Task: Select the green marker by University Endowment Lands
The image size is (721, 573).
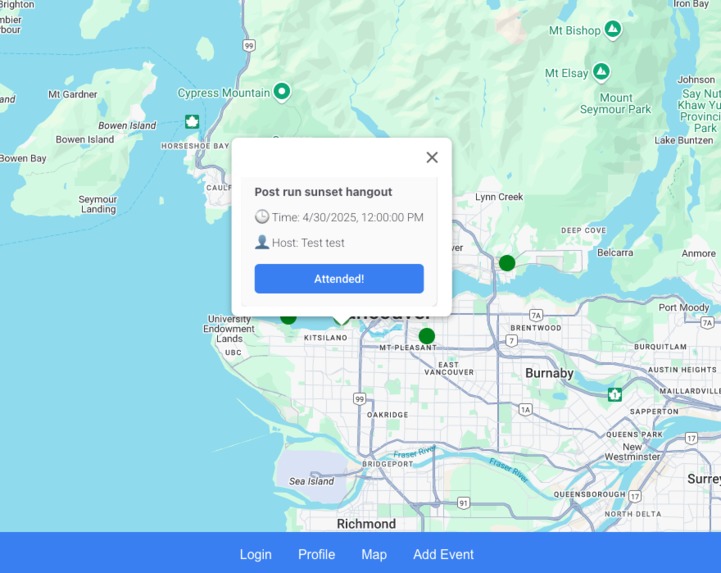Action: (x=288, y=318)
